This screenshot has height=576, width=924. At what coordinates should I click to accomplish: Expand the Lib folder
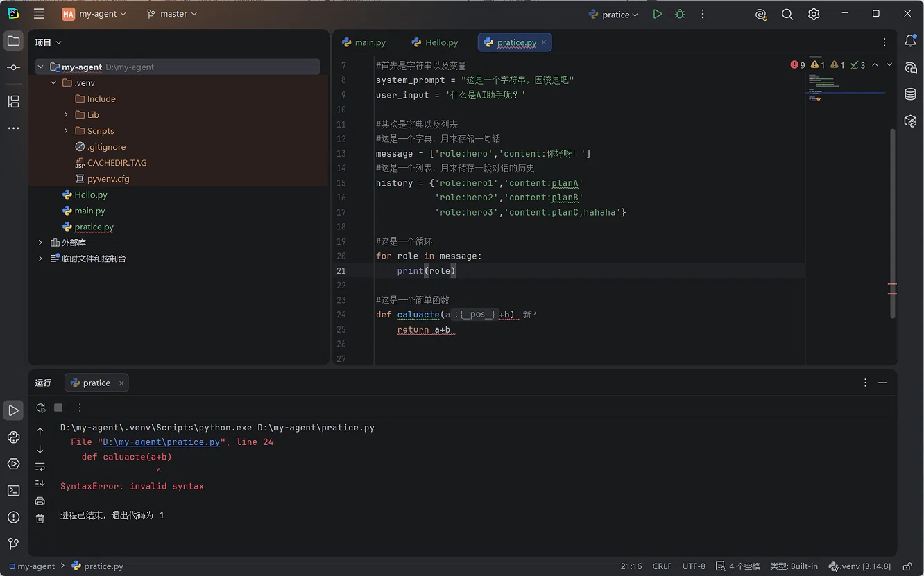(x=66, y=115)
